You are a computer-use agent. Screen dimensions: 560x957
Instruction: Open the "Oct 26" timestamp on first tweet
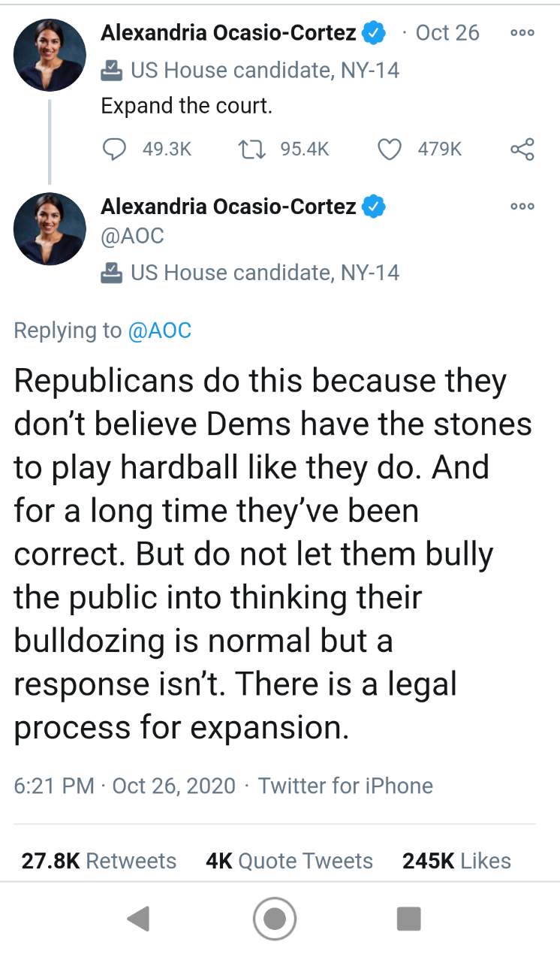click(447, 33)
